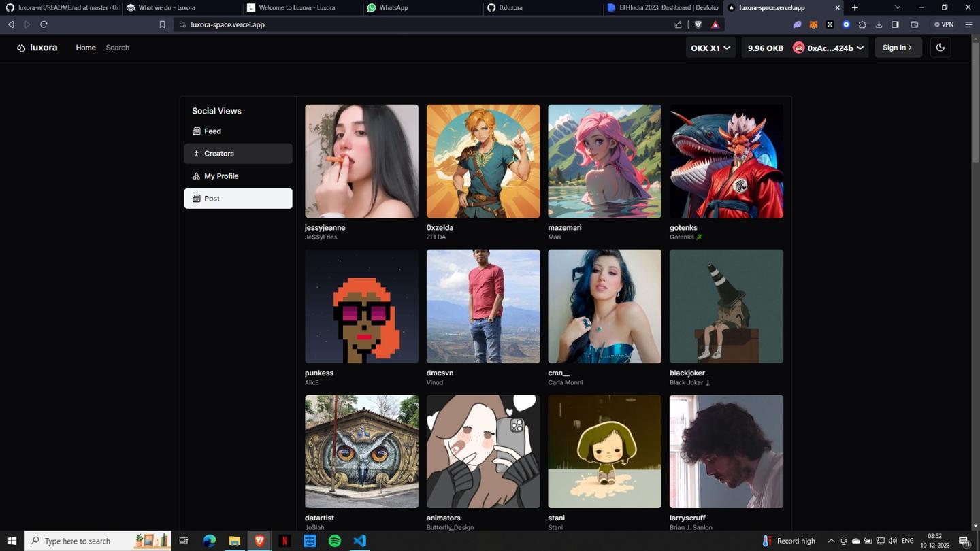Screen dimensions: 980x551
Task: Open dmcsvn creator photo
Action: 483,306
